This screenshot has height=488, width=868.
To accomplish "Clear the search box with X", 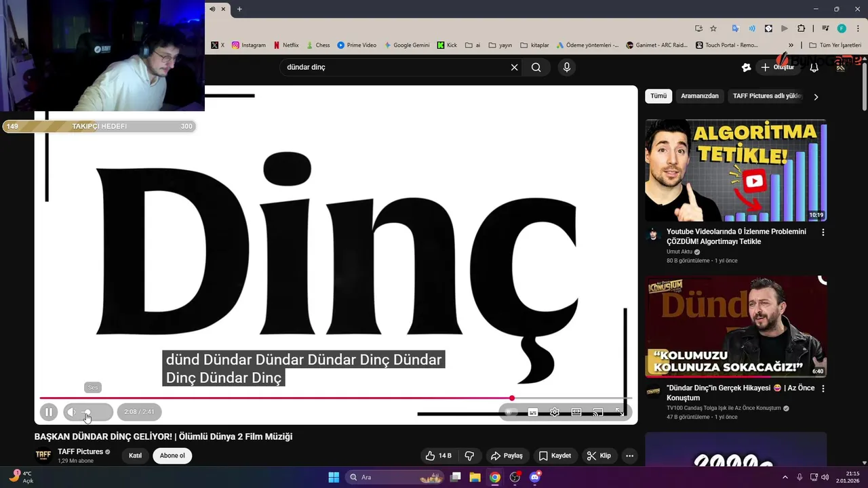I will 514,67.
